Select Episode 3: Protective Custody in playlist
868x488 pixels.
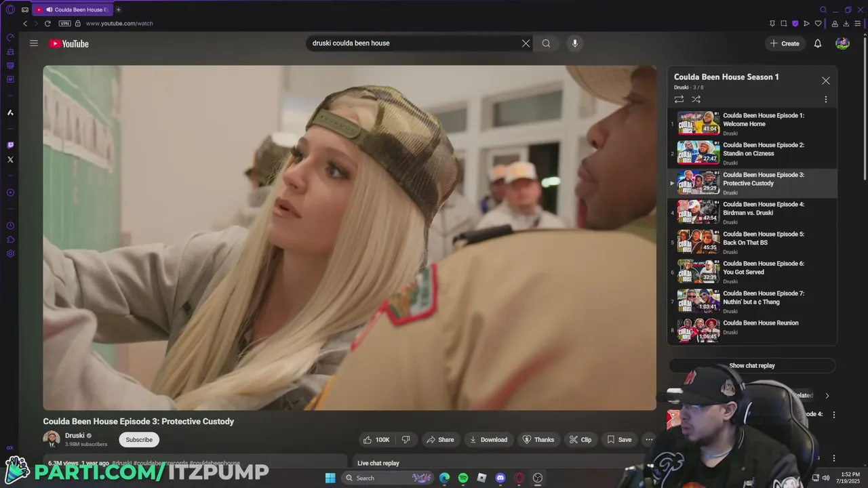[x=752, y=183]
